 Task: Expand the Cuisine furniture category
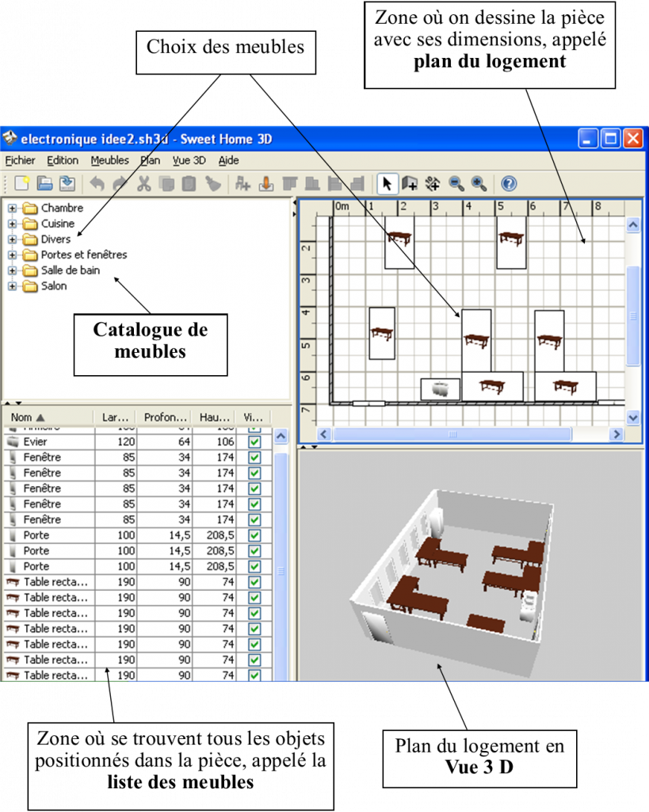pyautogui.click(x=13, y=224)
